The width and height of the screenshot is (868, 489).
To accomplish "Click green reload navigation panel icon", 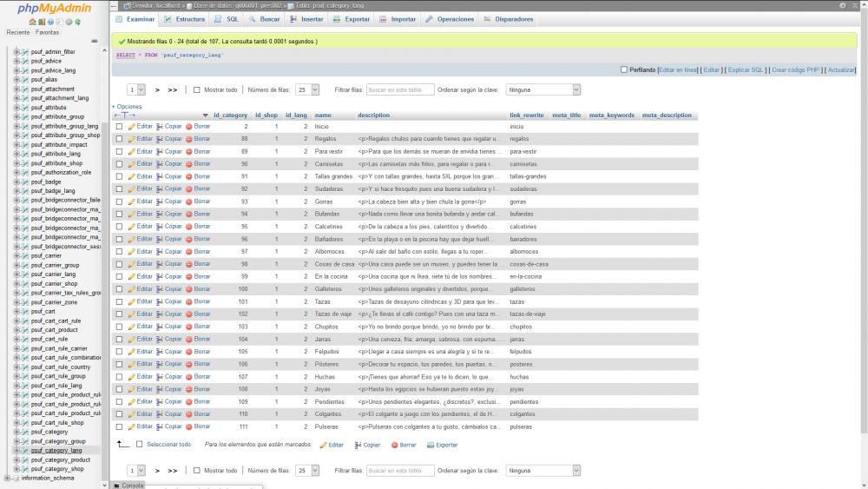I will click(78, 23).
